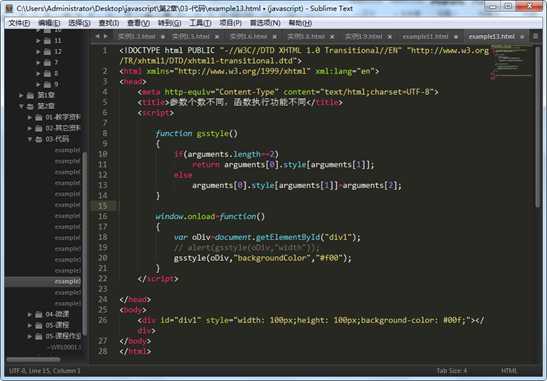Show previous tabs with left arrow
The height and width of the screenshot is (381, 547).
(x=97, y=36)
